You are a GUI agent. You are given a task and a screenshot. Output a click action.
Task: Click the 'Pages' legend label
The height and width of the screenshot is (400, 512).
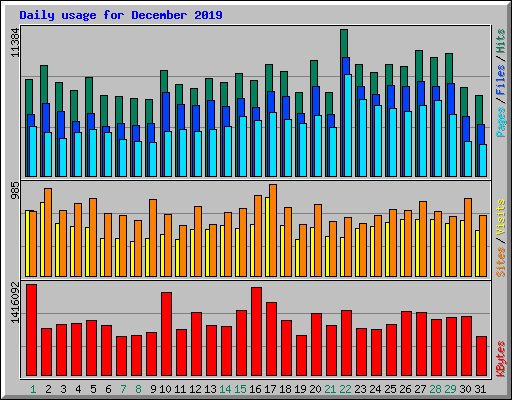(501, 121)
